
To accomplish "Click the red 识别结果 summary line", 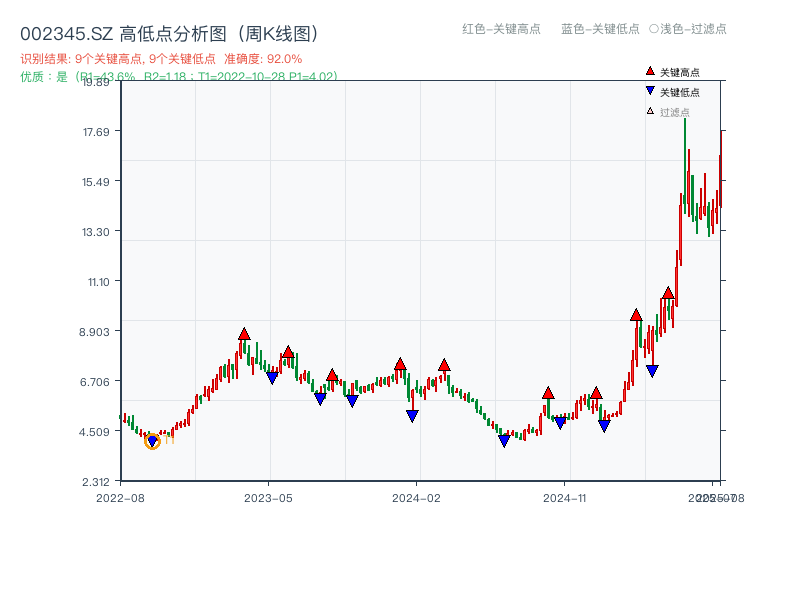I will 161,59.
